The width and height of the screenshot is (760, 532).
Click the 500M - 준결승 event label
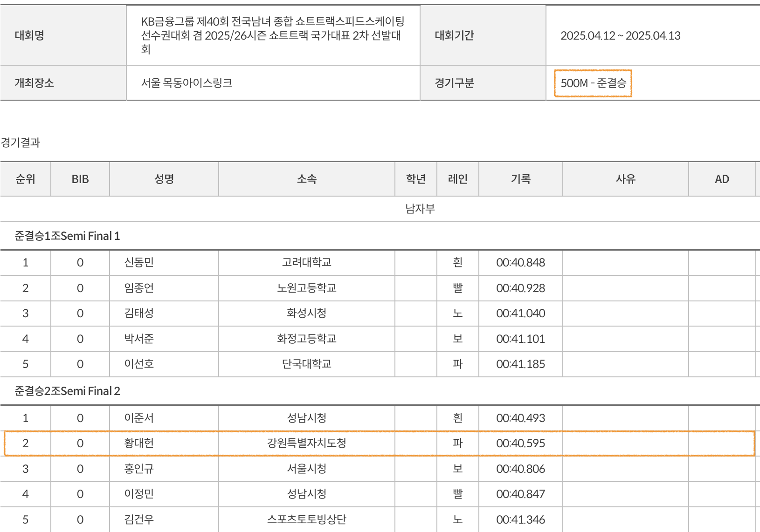[593, 83]
